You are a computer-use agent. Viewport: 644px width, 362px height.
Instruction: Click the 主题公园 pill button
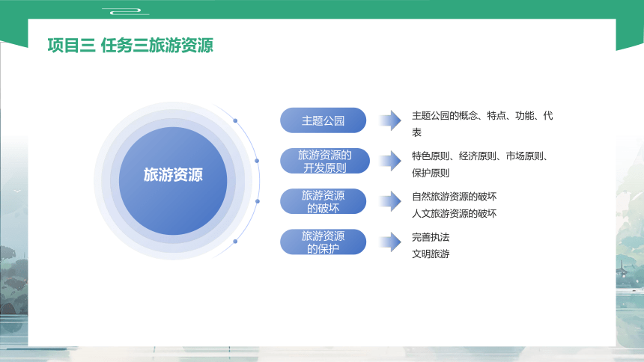pyautogui.click(x=323, y=120)
